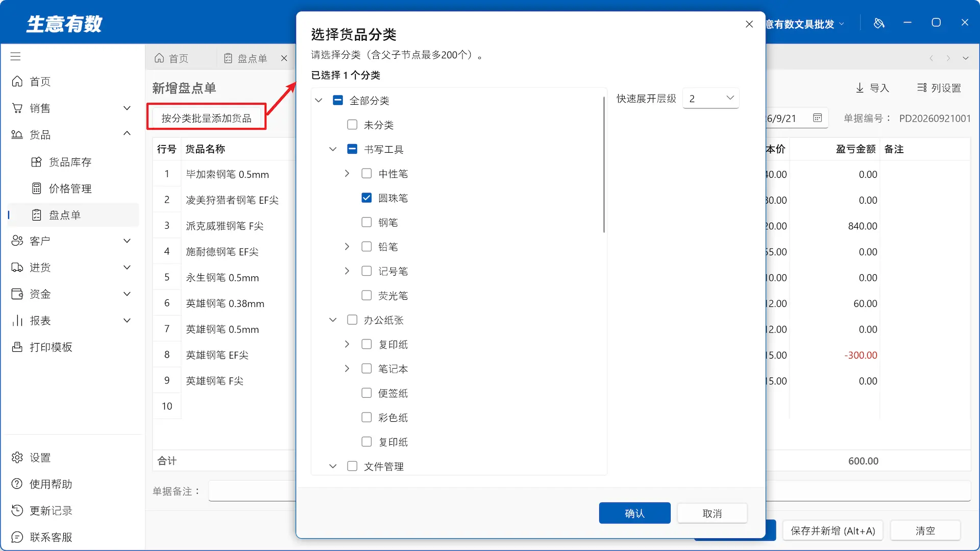Open 首页 home icon in the sidebar

click(17, 82)
